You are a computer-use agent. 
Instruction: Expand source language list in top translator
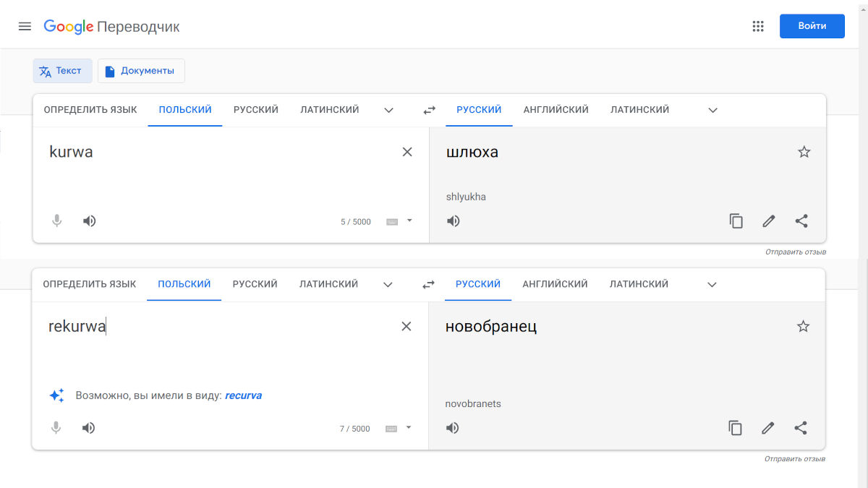[388, 111]
